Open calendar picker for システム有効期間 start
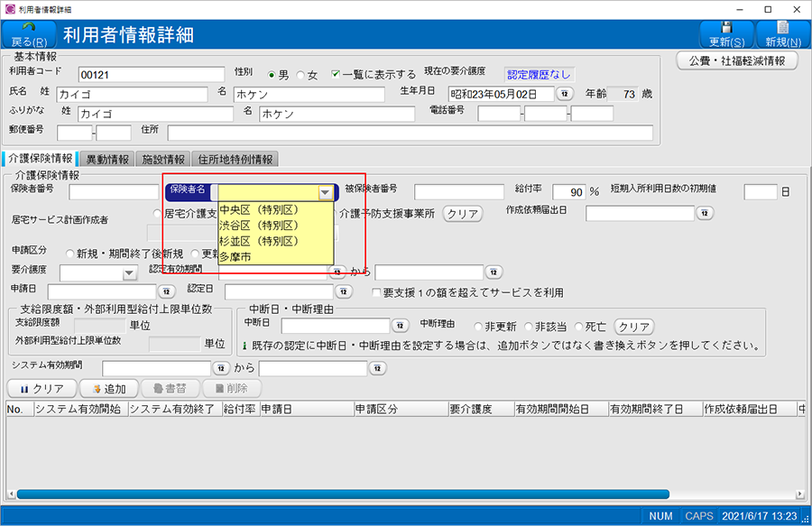 tap(221, 368)
